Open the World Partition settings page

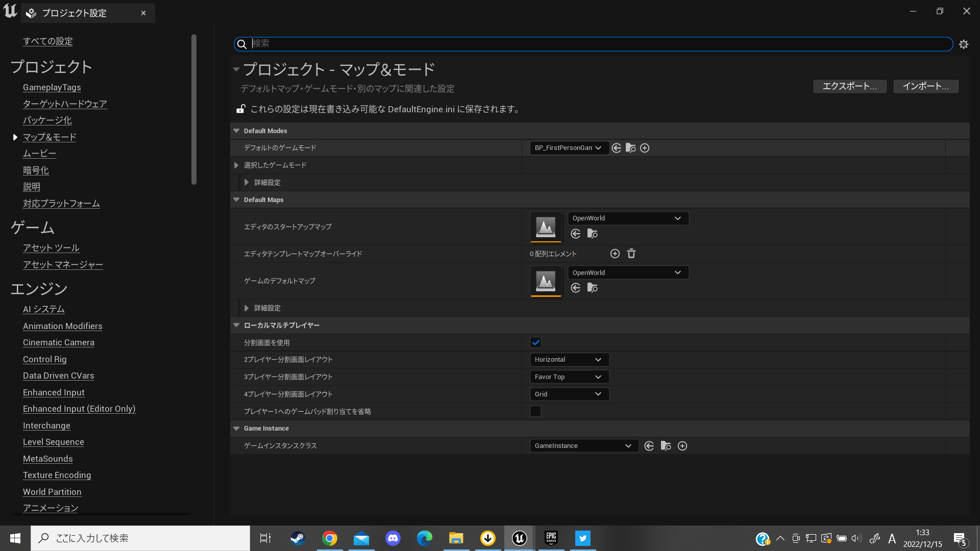pyautogui.click(x=52, y=491)
